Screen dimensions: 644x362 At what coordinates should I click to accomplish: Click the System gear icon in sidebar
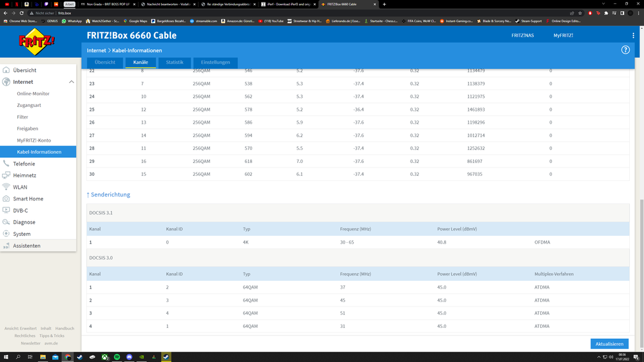tap(6, 234)
